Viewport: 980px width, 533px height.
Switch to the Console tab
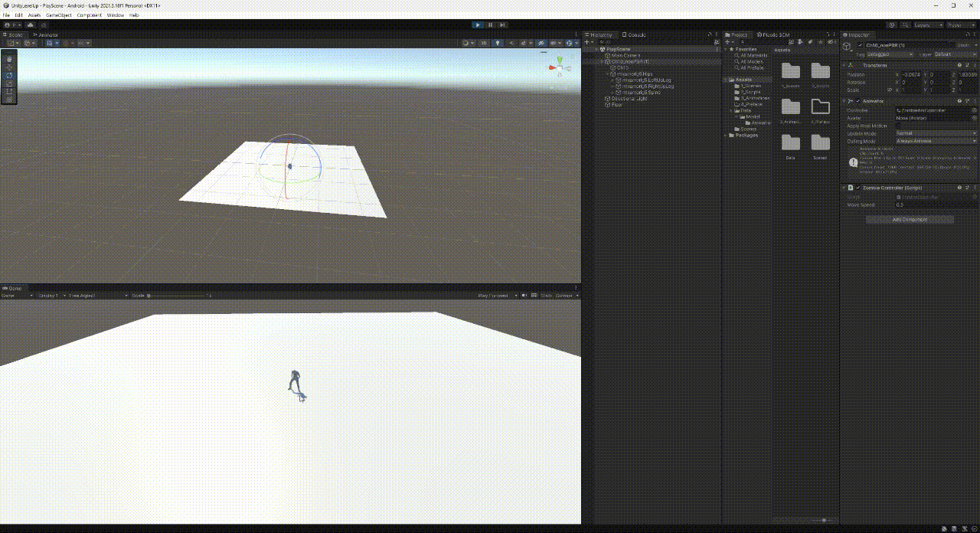[x=635, y=34]
